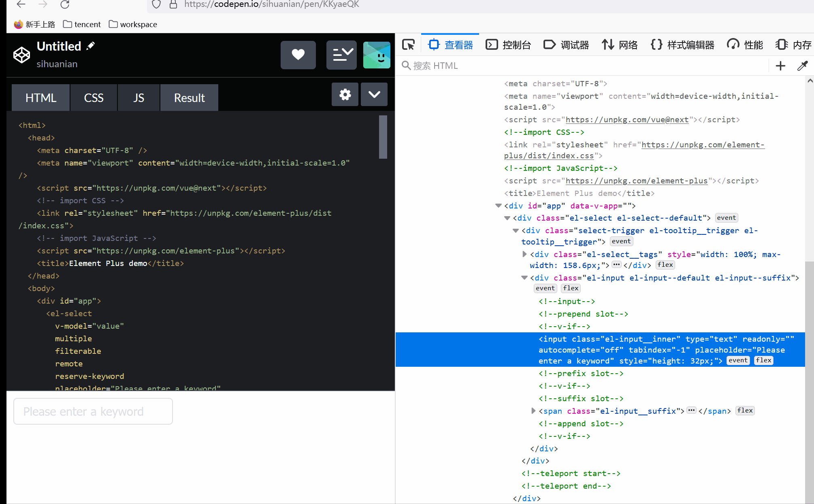
Task: Select the element picker icon in DevTools
Action: 408,45
